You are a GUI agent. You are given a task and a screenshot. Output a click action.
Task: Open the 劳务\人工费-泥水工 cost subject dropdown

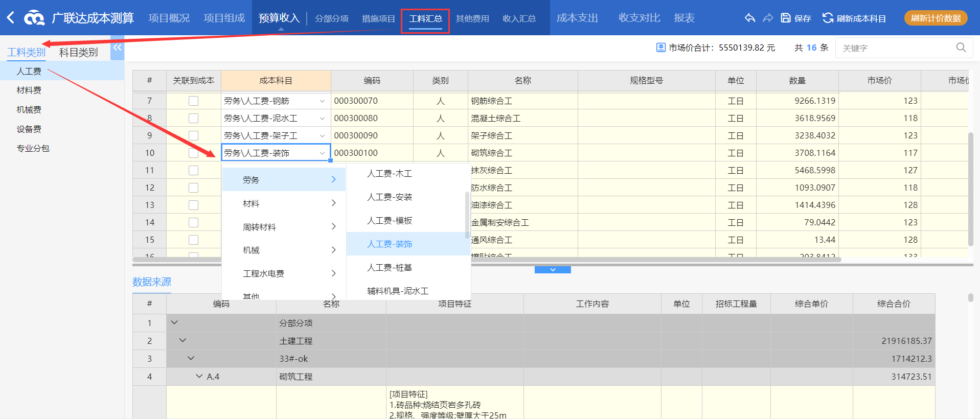click(x=322, y=119)
